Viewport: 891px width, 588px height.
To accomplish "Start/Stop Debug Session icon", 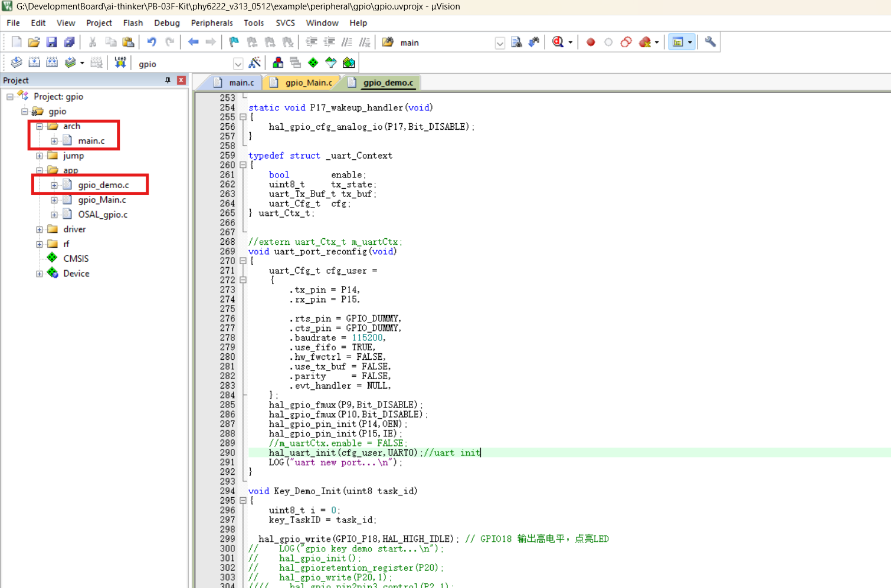I will (x=558, y=42).
